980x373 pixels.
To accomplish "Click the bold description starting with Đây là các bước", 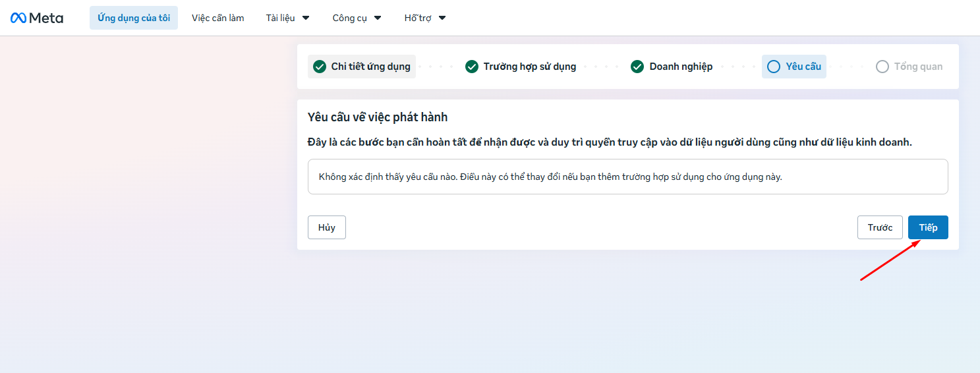I will (x=610, y=142).
